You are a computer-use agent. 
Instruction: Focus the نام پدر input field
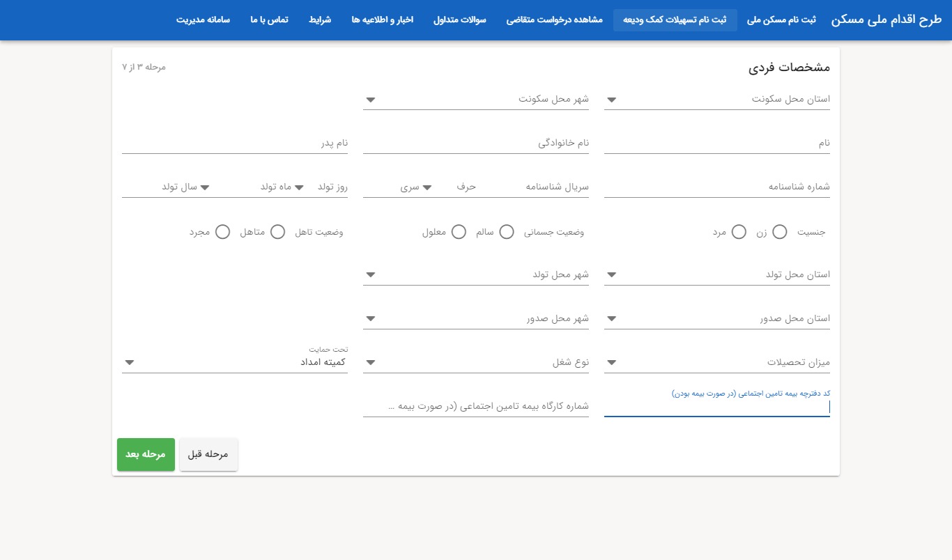point(235,143)
